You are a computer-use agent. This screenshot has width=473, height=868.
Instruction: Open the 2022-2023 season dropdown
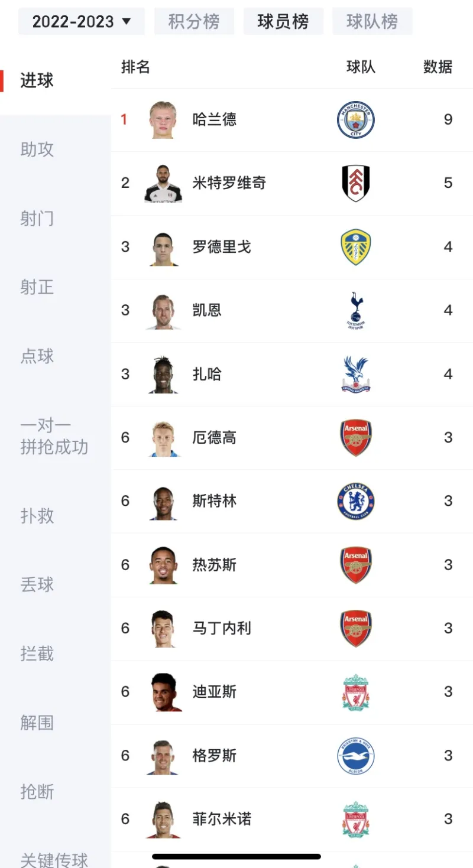click(x=82, y=22)
